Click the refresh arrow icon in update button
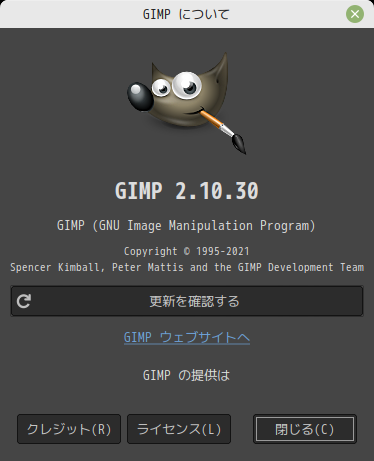The width and height of the screenshot is (374, 461). pyautogui.click(x=24, y=301)
